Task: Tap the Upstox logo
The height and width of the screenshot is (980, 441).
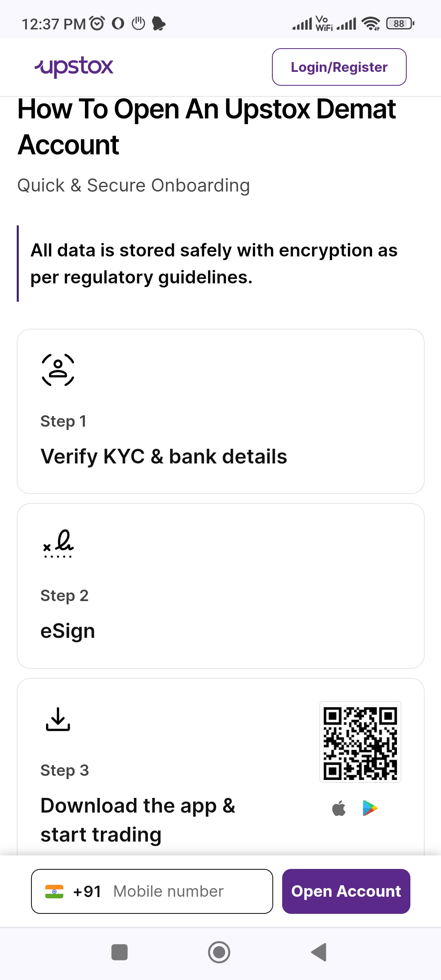Action: click(x=74, y=67)
